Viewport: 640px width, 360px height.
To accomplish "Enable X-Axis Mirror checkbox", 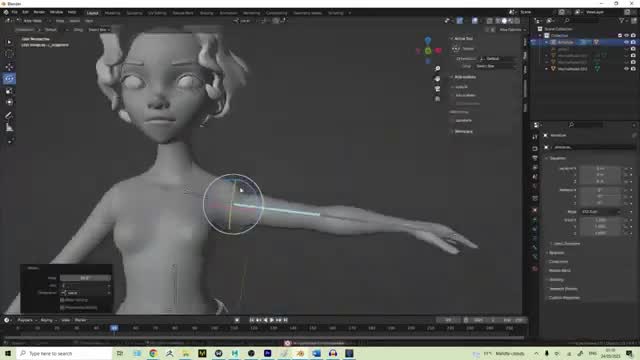I will [x=453, y=95].
